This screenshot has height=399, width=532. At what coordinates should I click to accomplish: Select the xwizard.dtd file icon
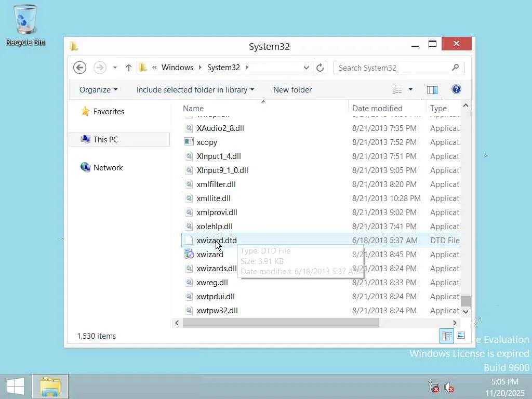pyautogui.click(x=189, y=240)
